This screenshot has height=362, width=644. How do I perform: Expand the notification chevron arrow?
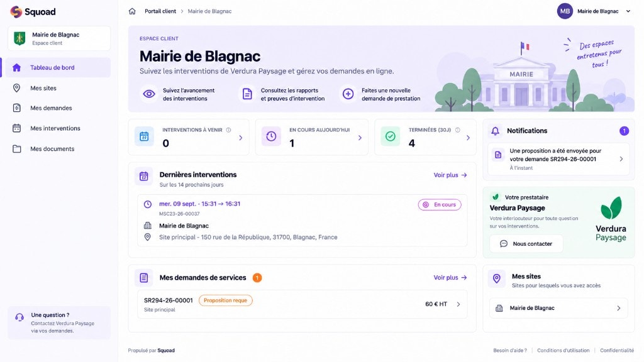pos(621,159)
